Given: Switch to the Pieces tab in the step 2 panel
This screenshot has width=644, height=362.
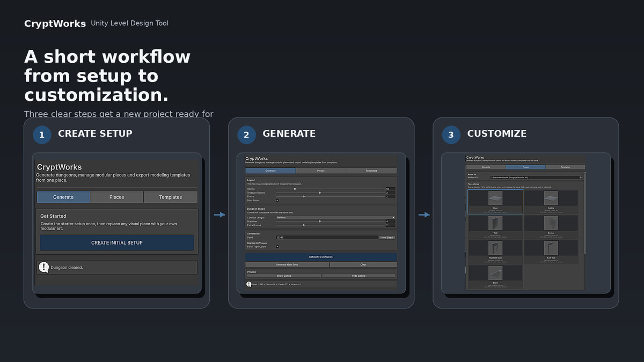Looking at the screenshot, I should pos(321,171).
